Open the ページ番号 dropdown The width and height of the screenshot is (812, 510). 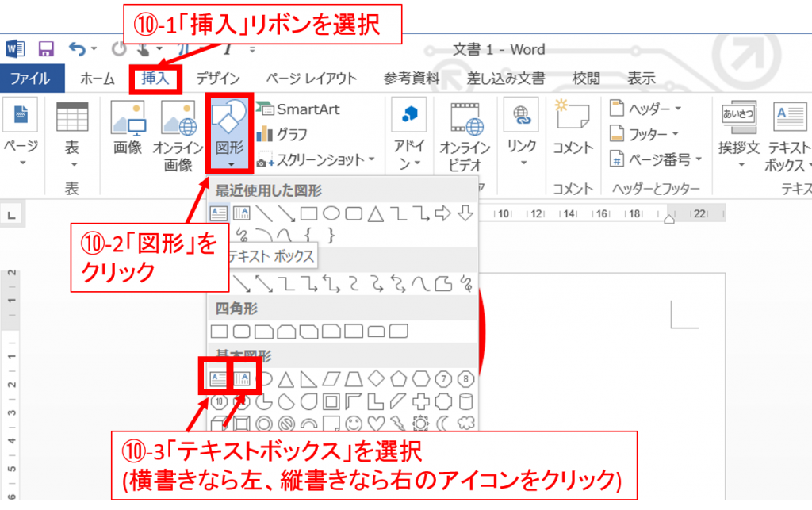657,159
